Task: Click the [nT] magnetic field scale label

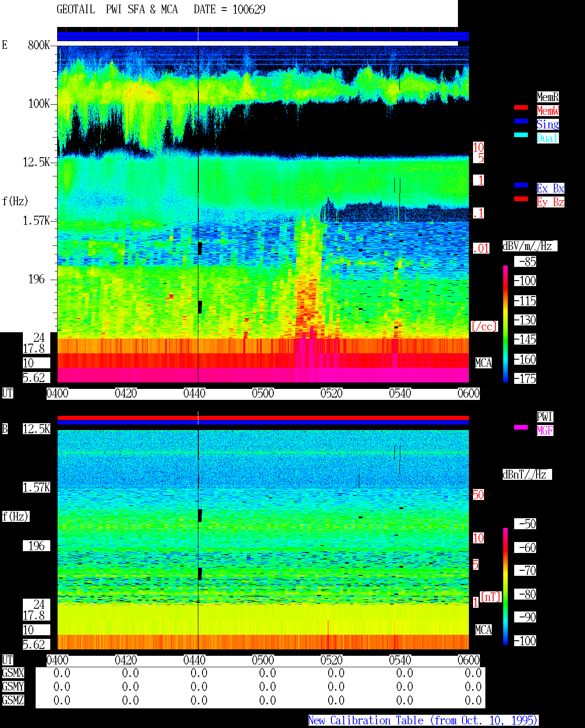Action: click(x=491, y=597)
